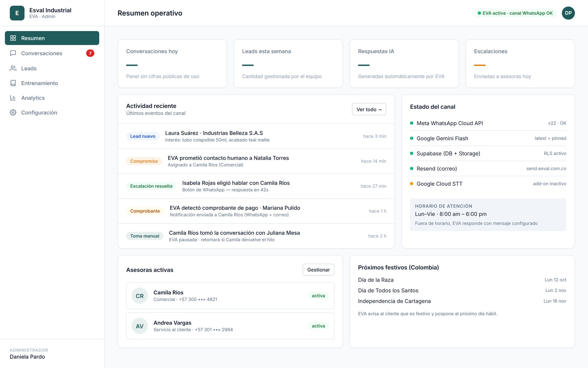Screen dimensions: 588x368
Task: Open Analytics from the sidebar
Action: [52, 98]
